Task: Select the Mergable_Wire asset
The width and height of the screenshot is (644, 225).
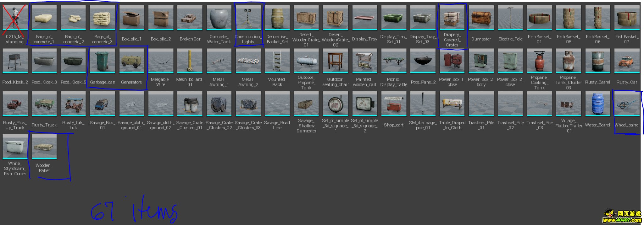Action: coord(161,61)
